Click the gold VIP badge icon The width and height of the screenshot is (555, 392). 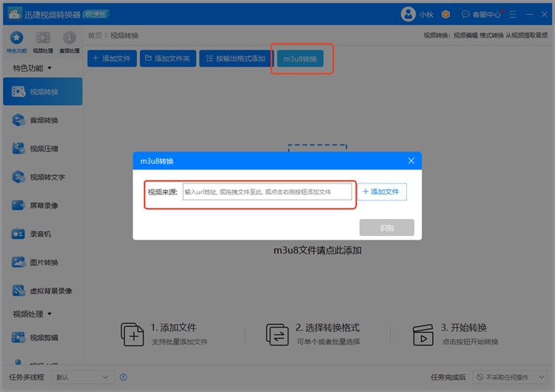[x=445, y=14]
